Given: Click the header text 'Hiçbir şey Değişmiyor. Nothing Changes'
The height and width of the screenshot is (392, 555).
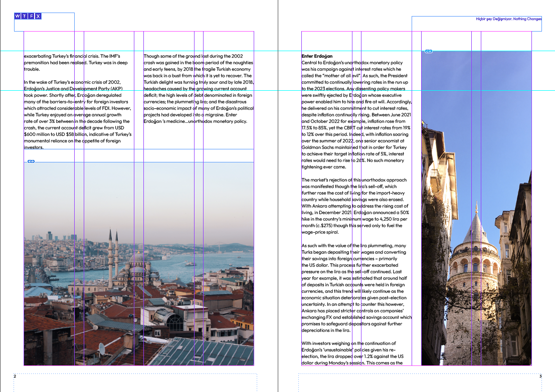Looking at the screenshot, I should (509, 19).
